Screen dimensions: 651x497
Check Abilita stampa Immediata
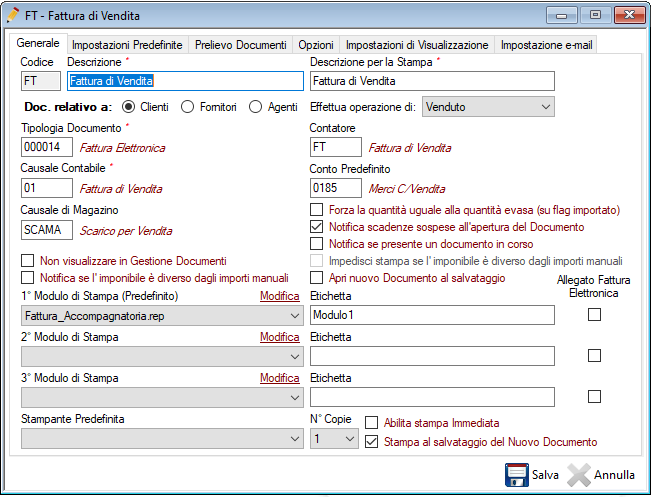click(372, 423)
